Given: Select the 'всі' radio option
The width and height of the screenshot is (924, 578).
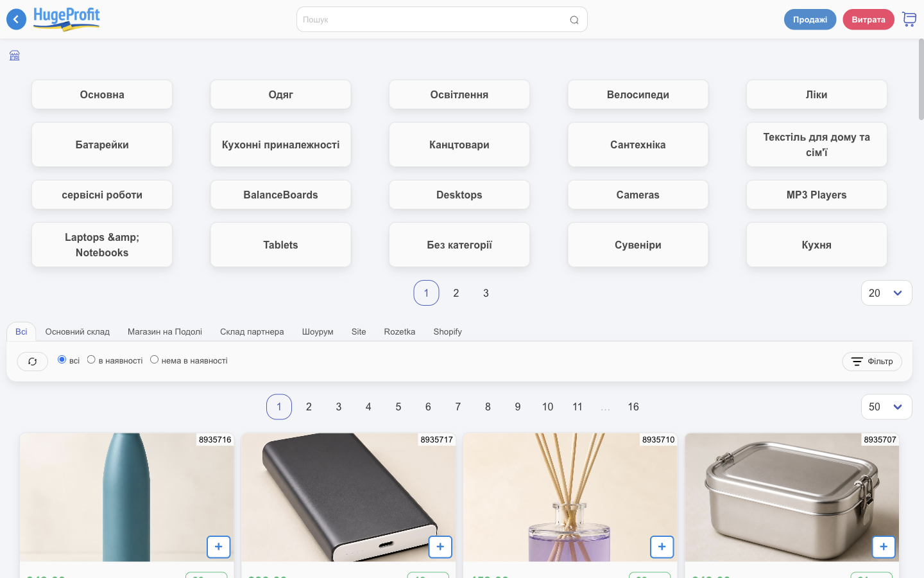Looking at the screenshot, I should click(62, 360).
